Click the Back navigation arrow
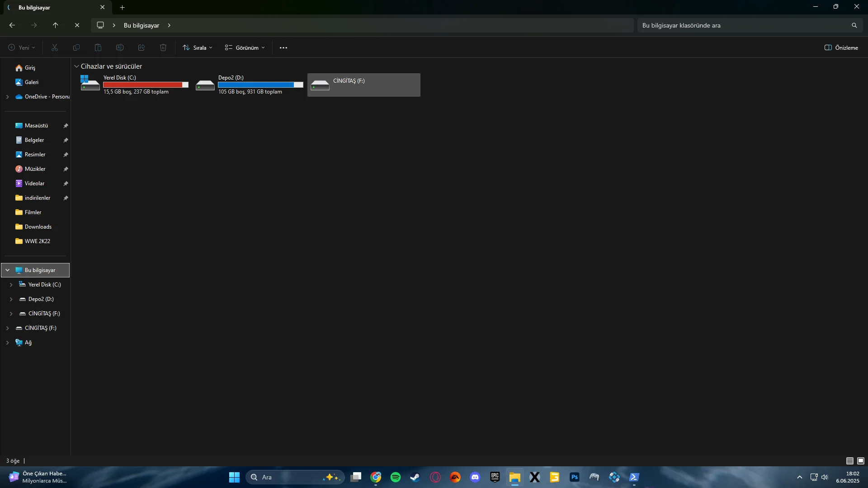The width and height of the screenshot is (868, 488). [x=12, y=25]
